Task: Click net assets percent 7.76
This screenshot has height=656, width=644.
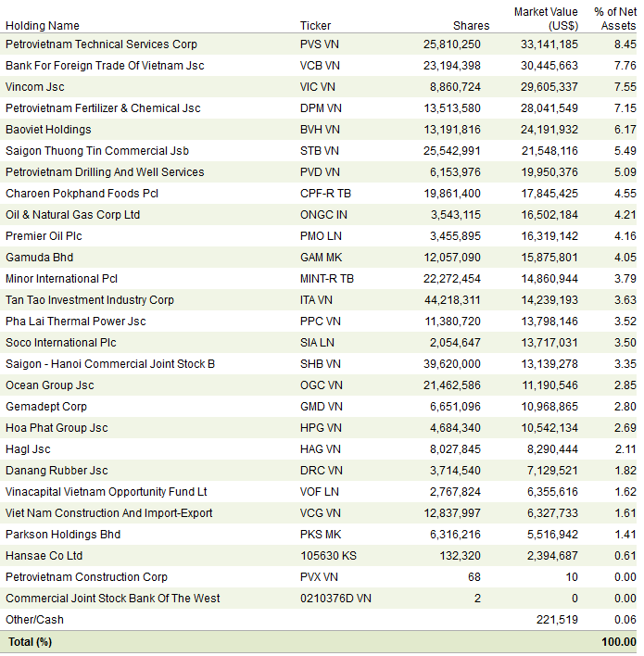Action: tap(625, 66)
